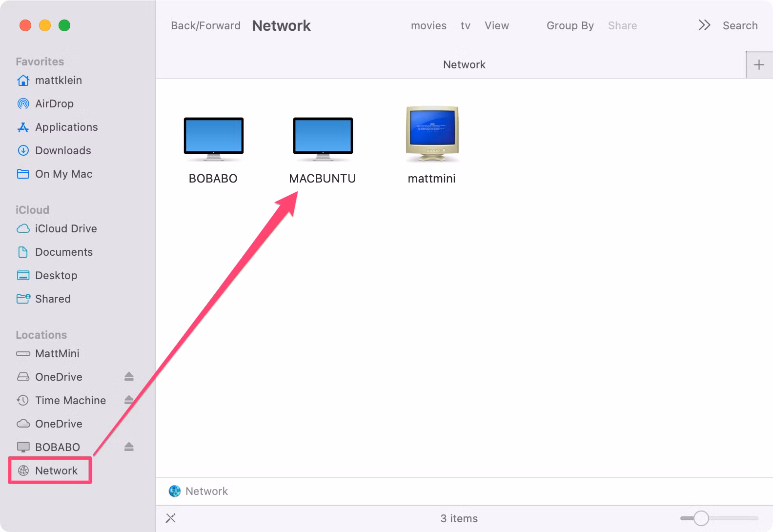Click the Time Machine clock icon
Screen dimensions: 773x532
pos(23,401)
